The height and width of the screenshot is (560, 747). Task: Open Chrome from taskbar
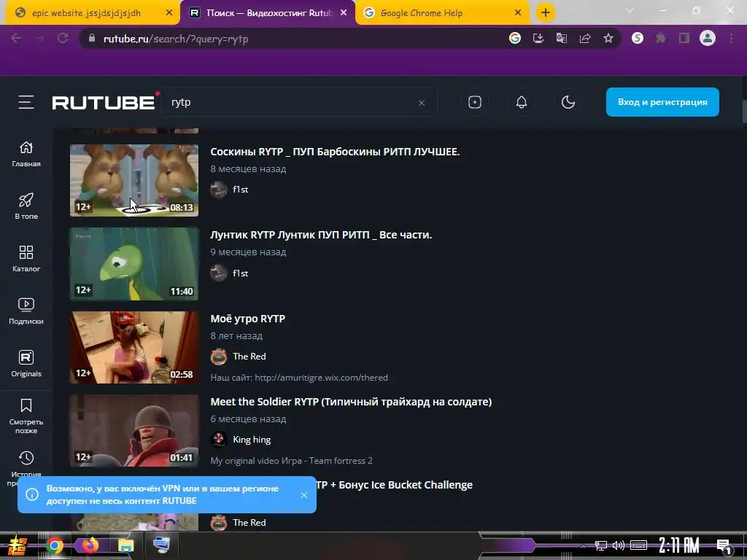(54, 545)
